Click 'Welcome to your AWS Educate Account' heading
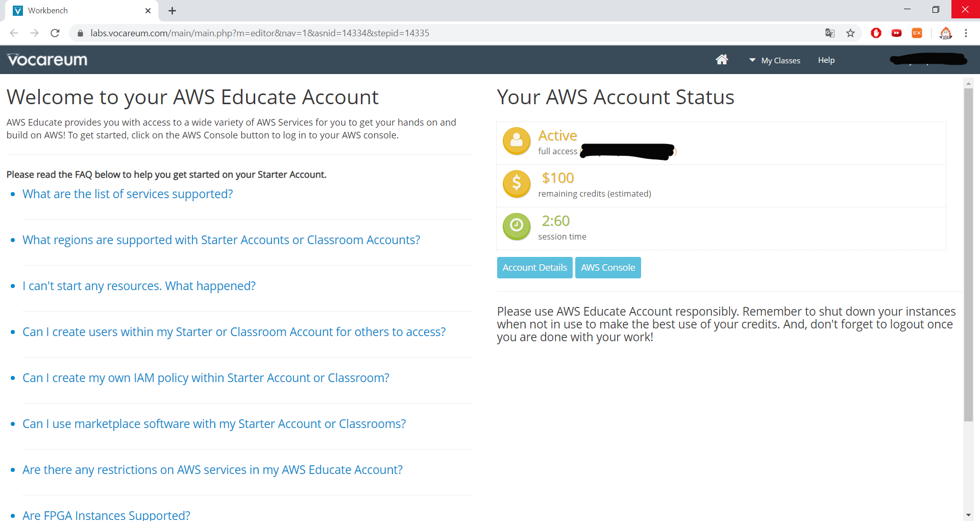 click(192, 97)
